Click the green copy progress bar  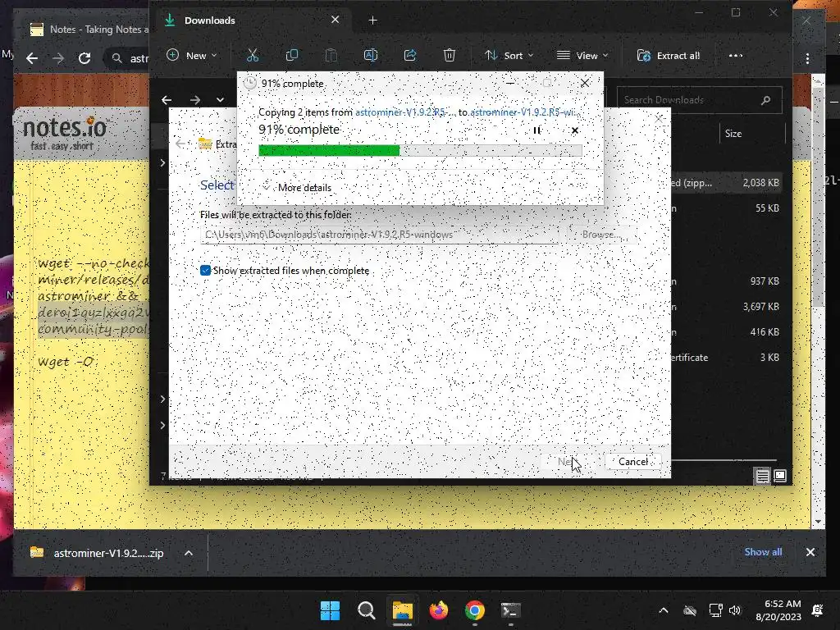(420, 151)
